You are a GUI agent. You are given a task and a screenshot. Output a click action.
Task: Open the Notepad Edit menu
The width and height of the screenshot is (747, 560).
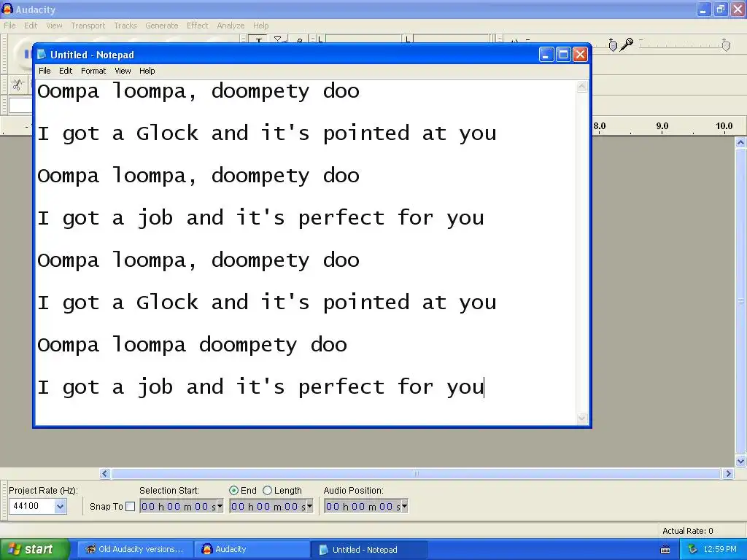pos(66,71)
